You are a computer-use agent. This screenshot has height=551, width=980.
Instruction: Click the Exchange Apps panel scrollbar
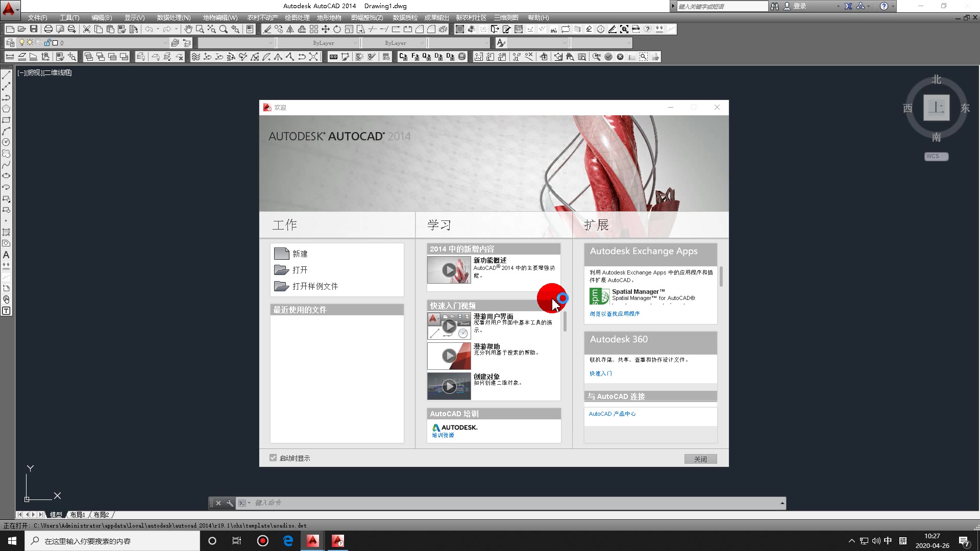coord(721,277)
